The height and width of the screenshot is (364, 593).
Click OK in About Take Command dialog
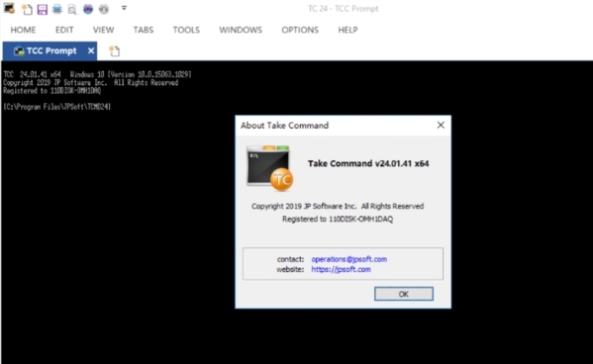tap(404, 294)
